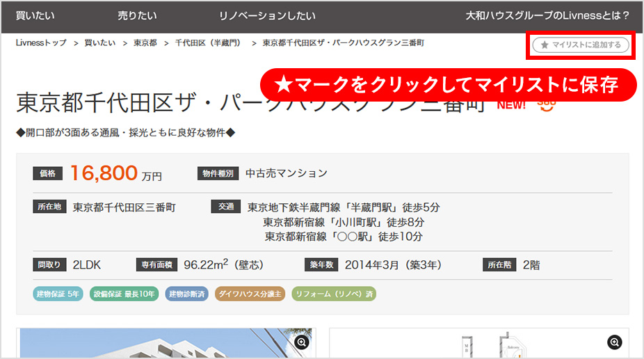Click the 価格 label badge
Screen dimensions: 644x359
coord(48,173)
